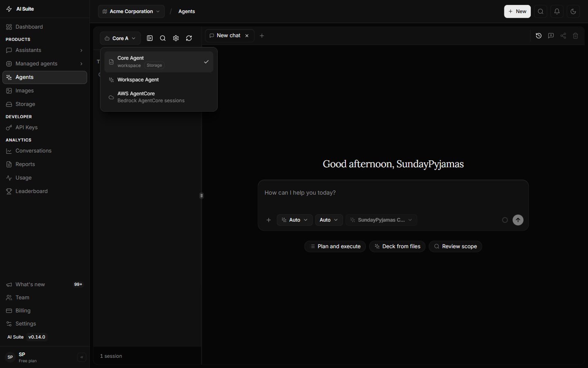Screen dimensions: 588x368
Task: Select Core Agent in dropdown list
Action: (x=159, y=62)
